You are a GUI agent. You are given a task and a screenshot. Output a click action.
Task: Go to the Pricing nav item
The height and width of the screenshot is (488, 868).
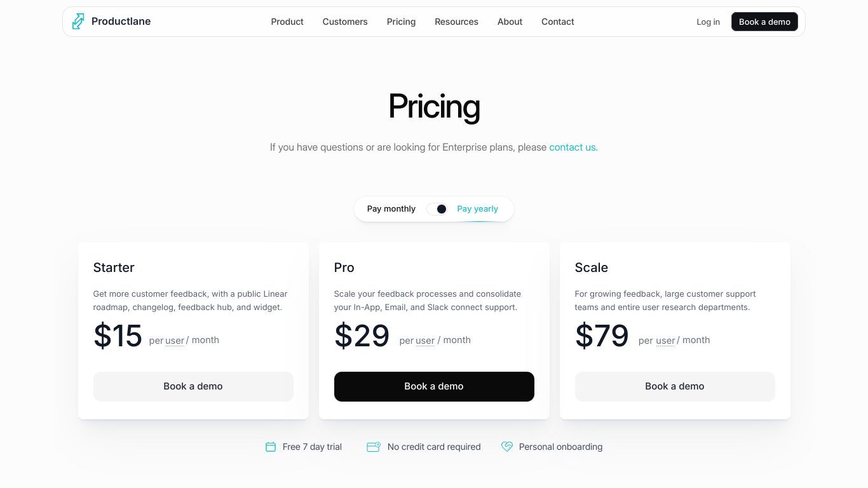401,22
